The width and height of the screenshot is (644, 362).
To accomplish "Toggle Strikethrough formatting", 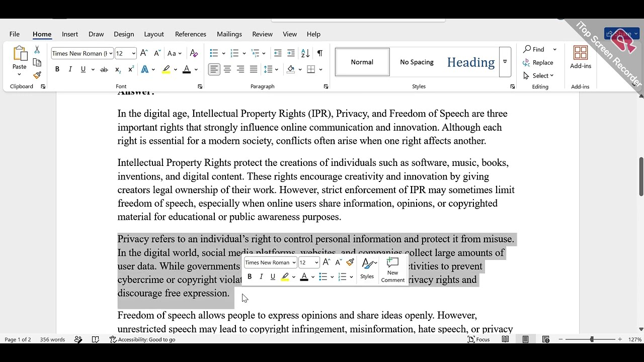I will [x=104, y=69].
